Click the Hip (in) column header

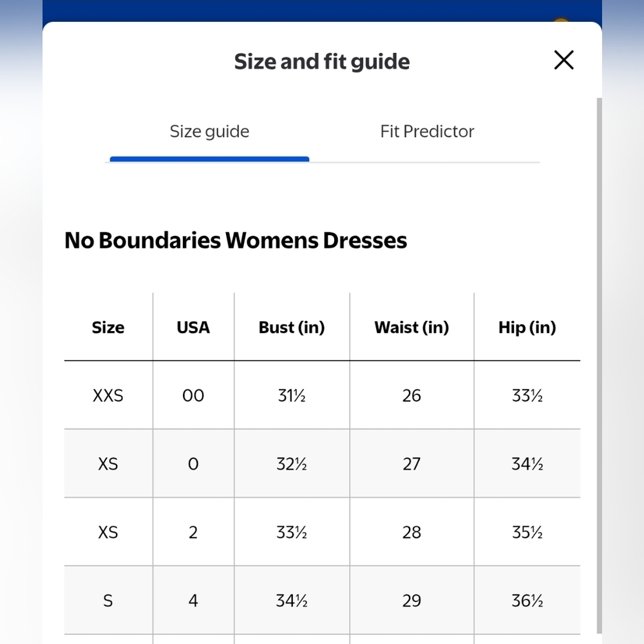527,327
